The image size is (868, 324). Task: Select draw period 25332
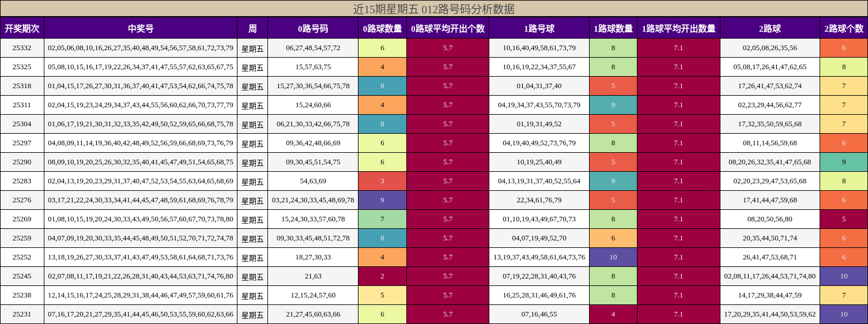coord(22,48)
